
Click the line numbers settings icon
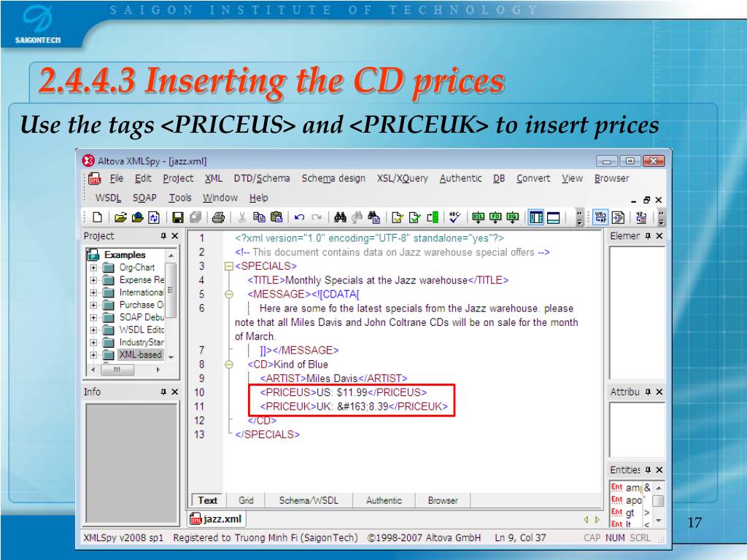[641, 217]
